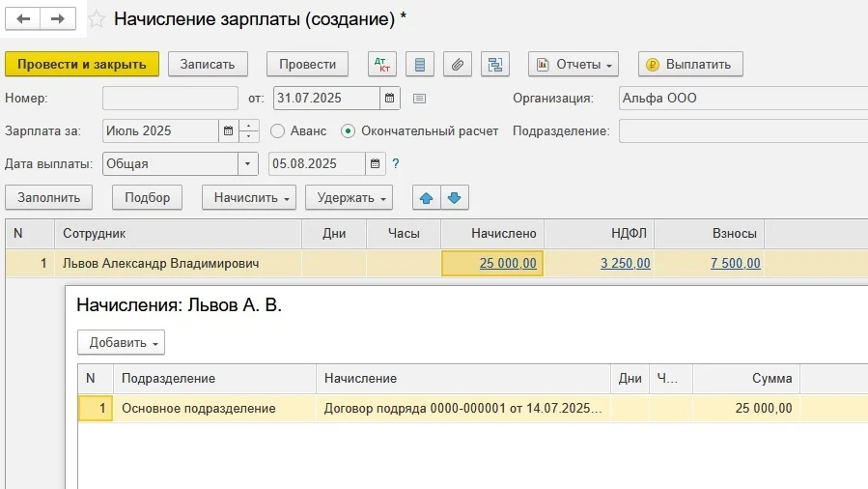This screenshot has height=489, width=868.
Task: Open the НДФЛ amount 3 250,00 link
Action: [x=625, y=264]
